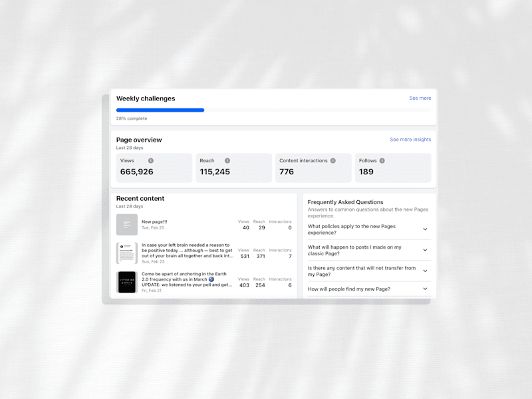This screenshot has height=399, width=532.
Task: Select the Follows card showing 189
Action: 393,168
